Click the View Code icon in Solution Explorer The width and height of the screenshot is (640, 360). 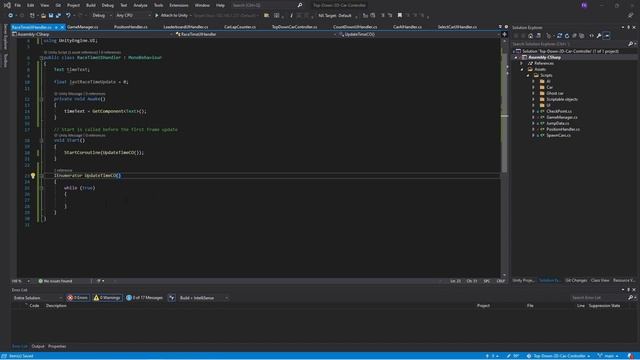tap(591, 36)
